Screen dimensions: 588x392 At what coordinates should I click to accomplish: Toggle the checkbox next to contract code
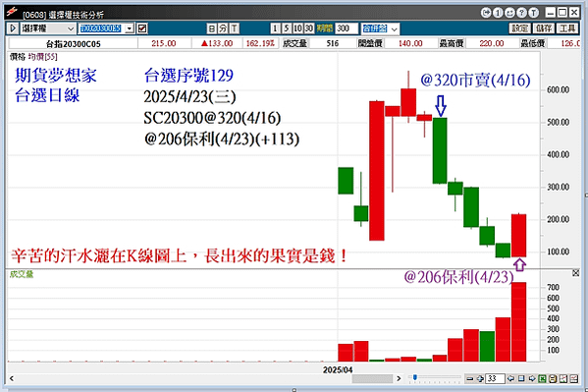click(142, 28)
